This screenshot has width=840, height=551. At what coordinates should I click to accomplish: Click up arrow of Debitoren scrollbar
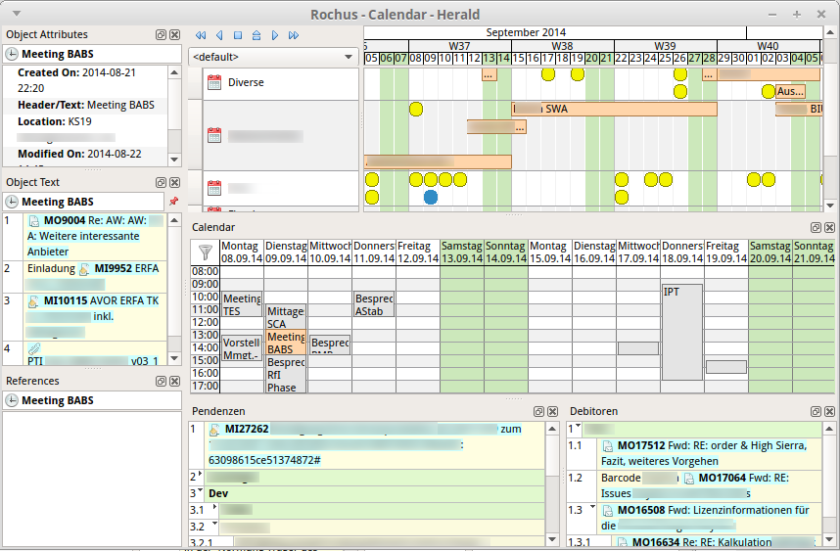coord(829,429)
